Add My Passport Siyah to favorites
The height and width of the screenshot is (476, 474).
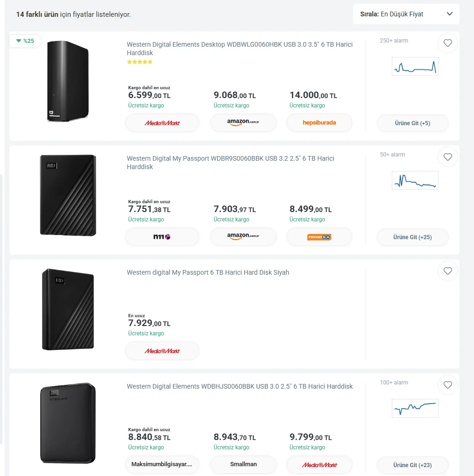click(x=447, y=271)
